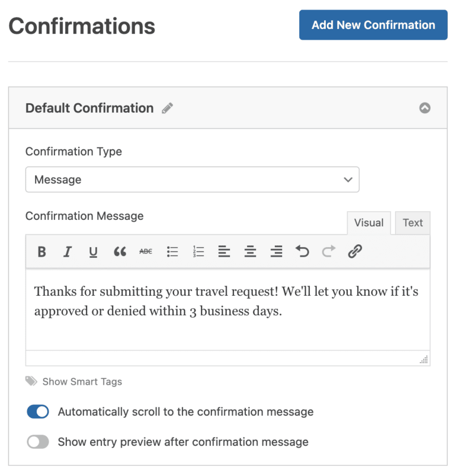Image resolution: width=455 pixels, height=476 pixels.
Task: Show Smart Tags for the message
Action: pyautogui.click(x=82, y=382)
